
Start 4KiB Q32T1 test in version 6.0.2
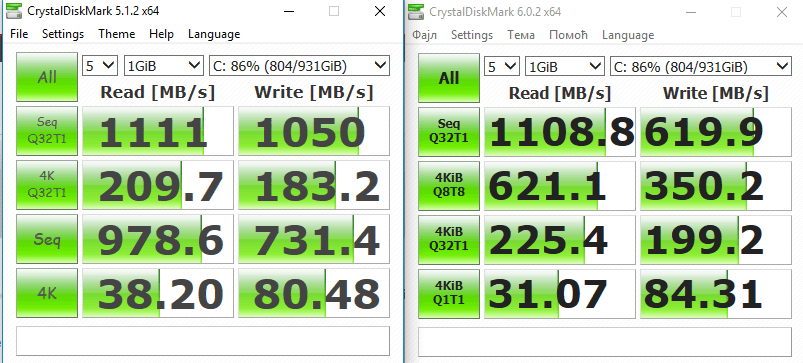pyautogui.click(x=449, y=240)
